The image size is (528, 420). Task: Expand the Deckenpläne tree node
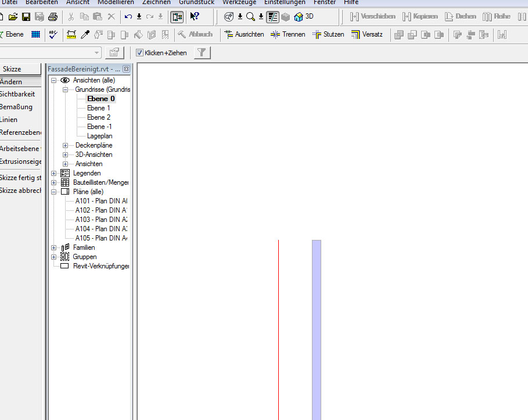[65, 145]
